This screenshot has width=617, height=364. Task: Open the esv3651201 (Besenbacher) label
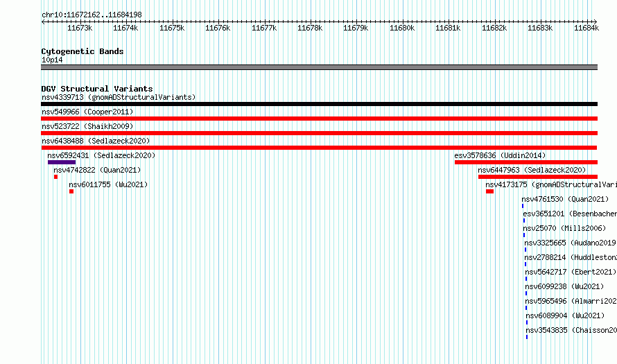tap(570, 214)
